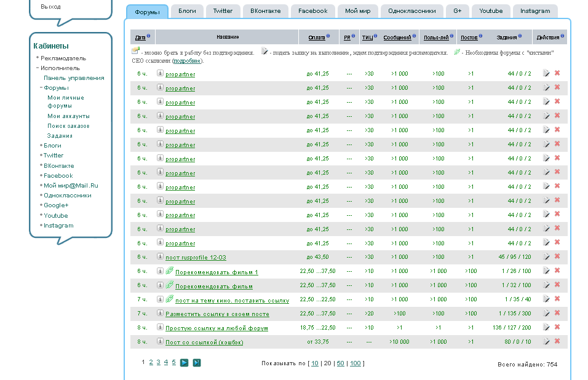588x380 pixels.
Task: Sort table by ТИЦ column header
Action: click(367, 38)
